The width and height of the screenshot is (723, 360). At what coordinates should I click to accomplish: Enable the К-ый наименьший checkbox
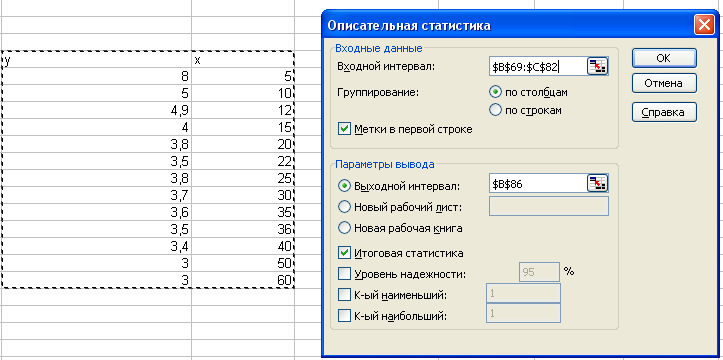coord(344,295)
